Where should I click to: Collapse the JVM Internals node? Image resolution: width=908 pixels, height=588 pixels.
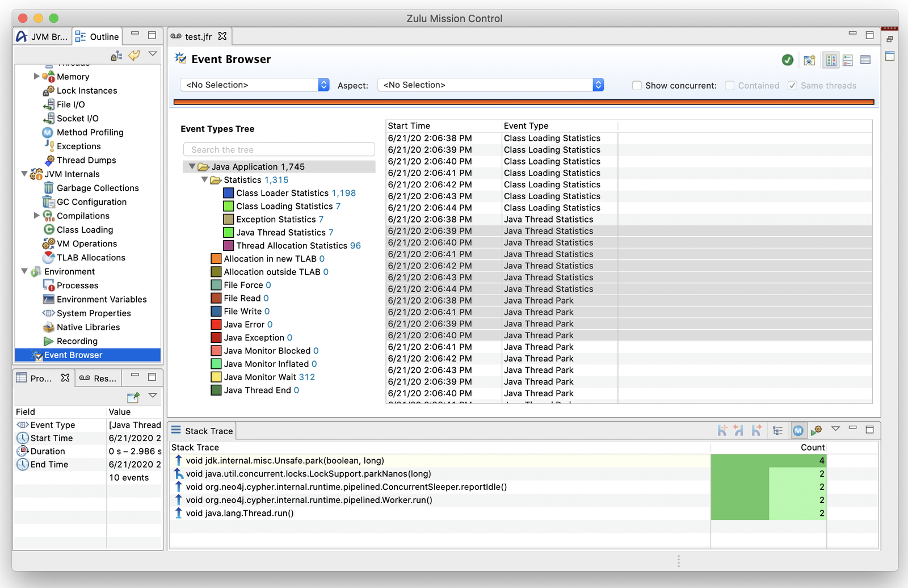click(24, 174)
